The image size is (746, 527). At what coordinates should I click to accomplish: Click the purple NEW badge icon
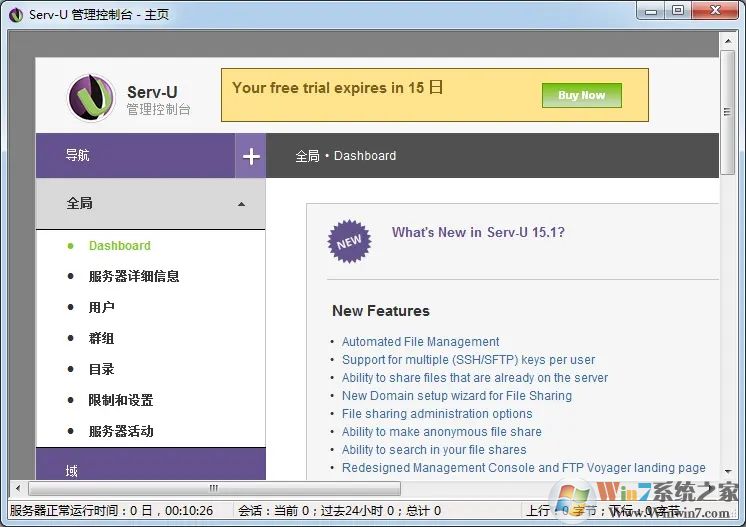pyautogui.click(x=349, y=241)
